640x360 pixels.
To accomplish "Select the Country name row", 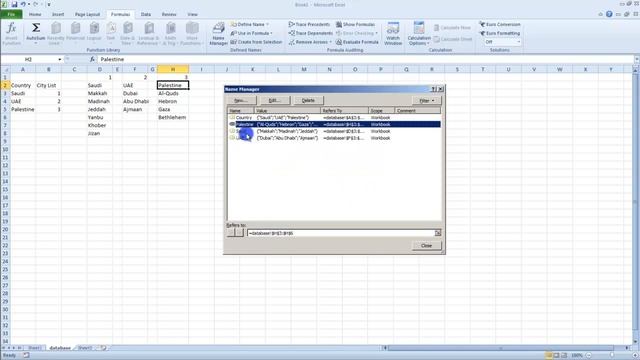I will [x=334, y=118].
